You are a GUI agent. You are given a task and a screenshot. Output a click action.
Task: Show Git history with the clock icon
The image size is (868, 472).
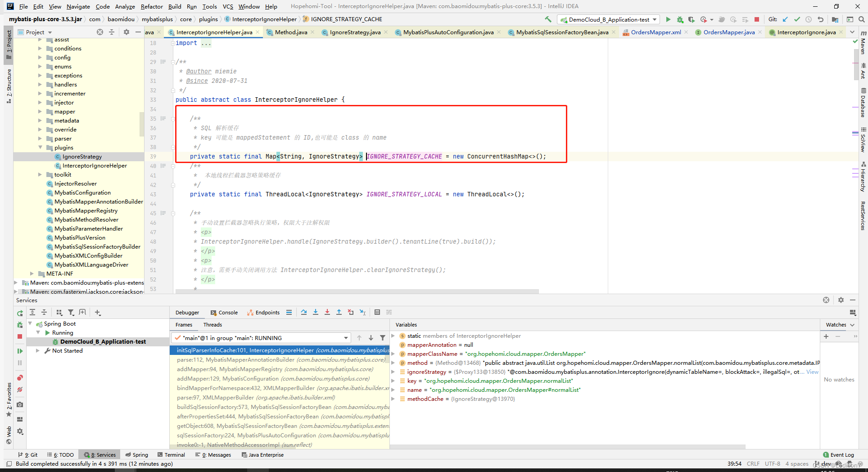(x=809, y=19)
